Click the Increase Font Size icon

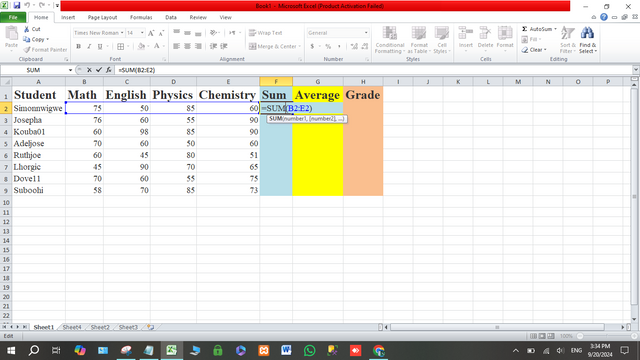tap(151, 33)
